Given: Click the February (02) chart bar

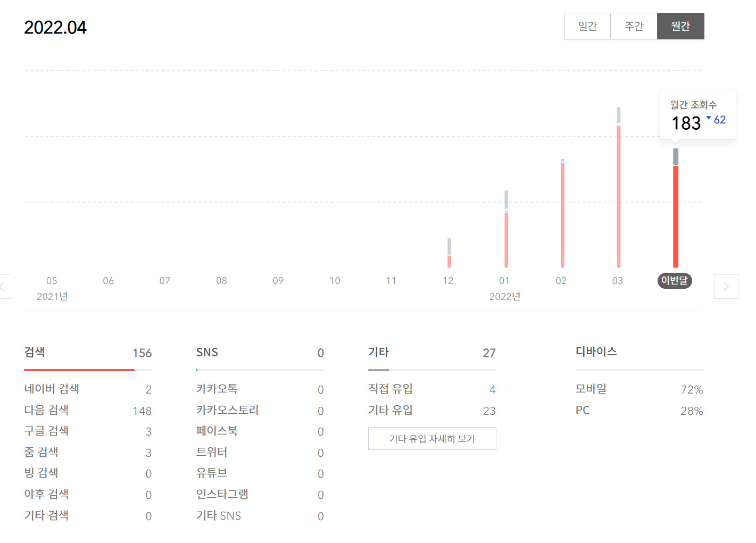Looking at the screenshot, I should point(562,213).
